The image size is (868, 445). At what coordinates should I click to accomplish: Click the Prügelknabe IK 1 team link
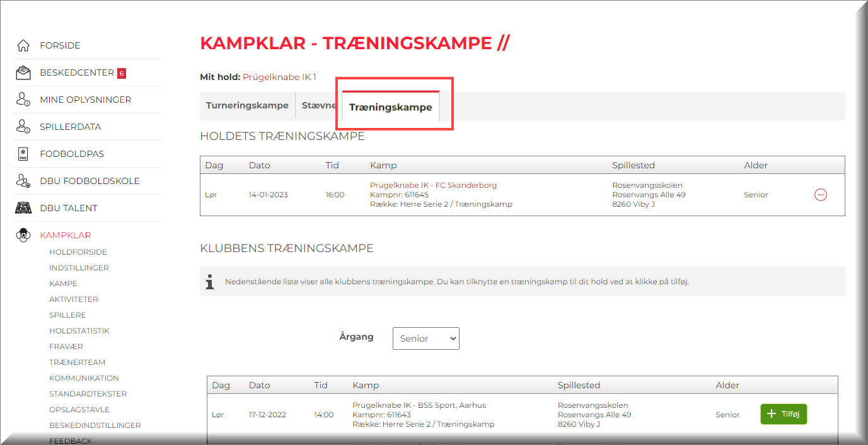(279, 77)
